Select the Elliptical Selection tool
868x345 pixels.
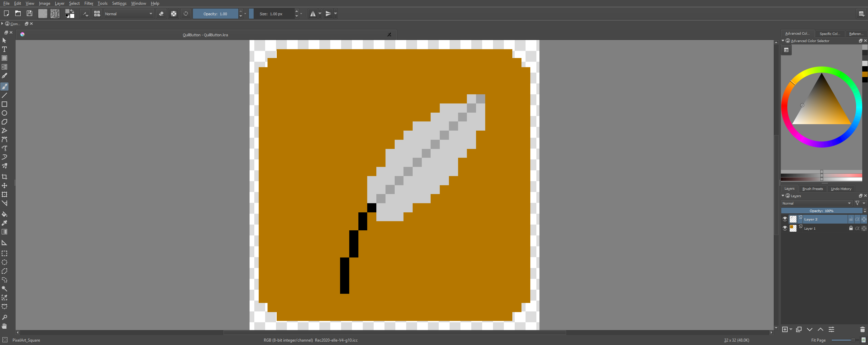pyautogui.click(x=4, y=262)
